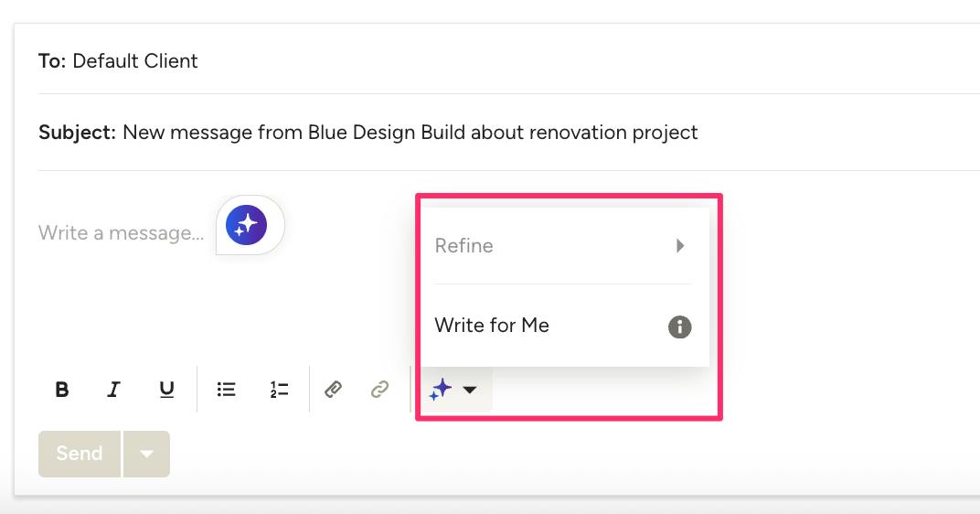
Task: Open the Send options dropdown arrow
Action: coord(146,454)
